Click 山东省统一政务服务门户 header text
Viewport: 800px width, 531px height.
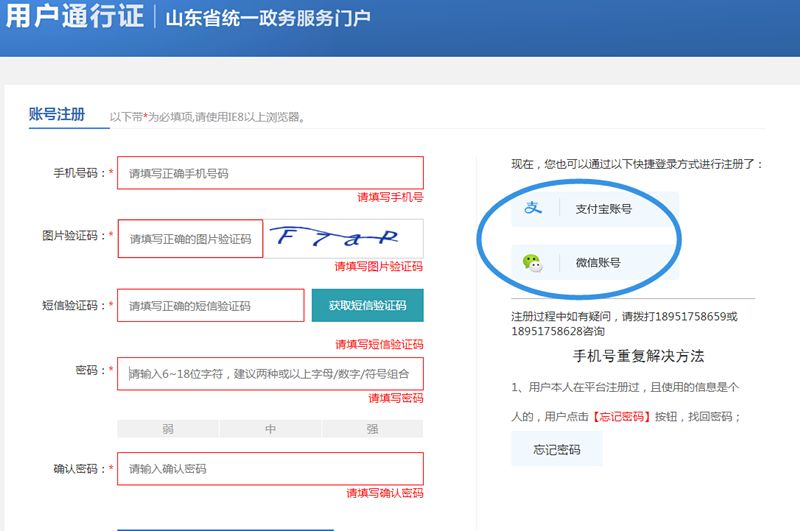point(268,18)
